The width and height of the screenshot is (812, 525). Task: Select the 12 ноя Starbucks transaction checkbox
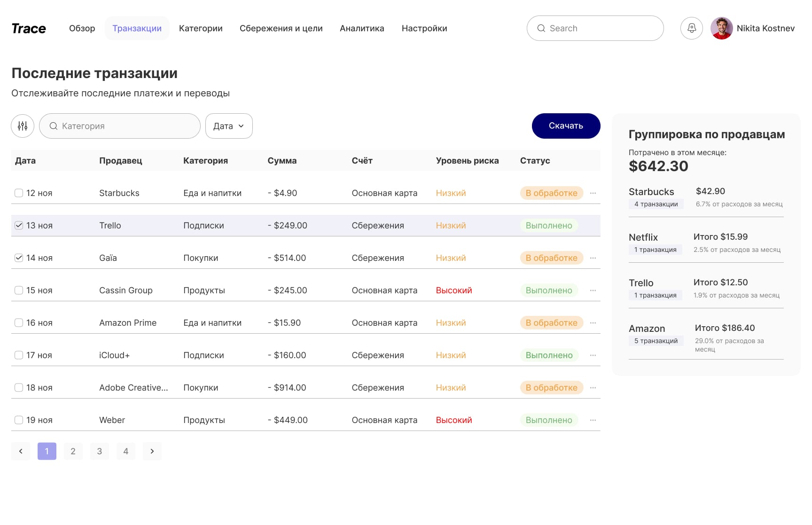click(x=19, y=193)
